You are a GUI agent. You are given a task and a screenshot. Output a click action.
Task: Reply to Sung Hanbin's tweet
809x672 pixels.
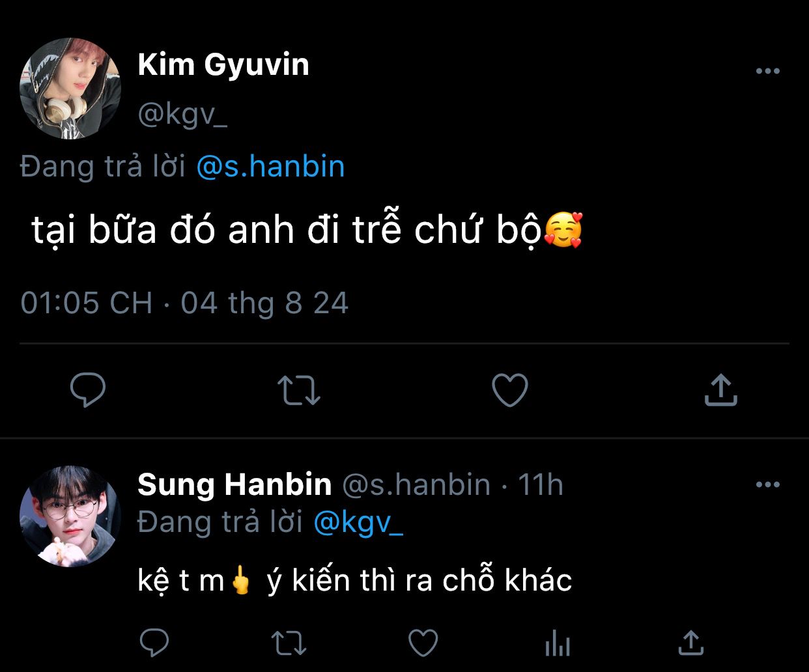[x=154, y=643]
